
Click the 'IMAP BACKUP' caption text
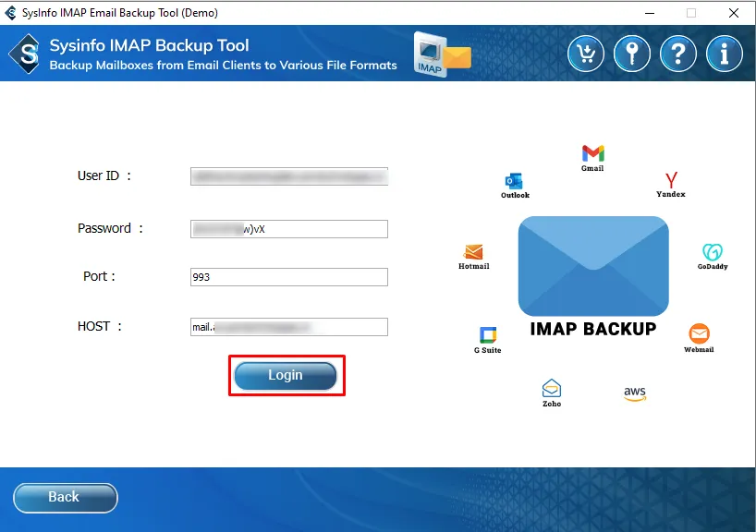coord(593,329)
